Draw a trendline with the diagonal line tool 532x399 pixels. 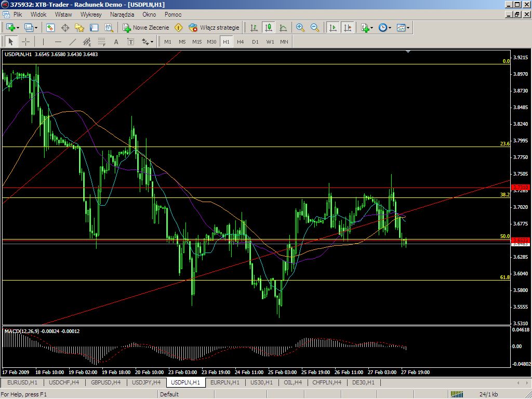click(73, 42)
